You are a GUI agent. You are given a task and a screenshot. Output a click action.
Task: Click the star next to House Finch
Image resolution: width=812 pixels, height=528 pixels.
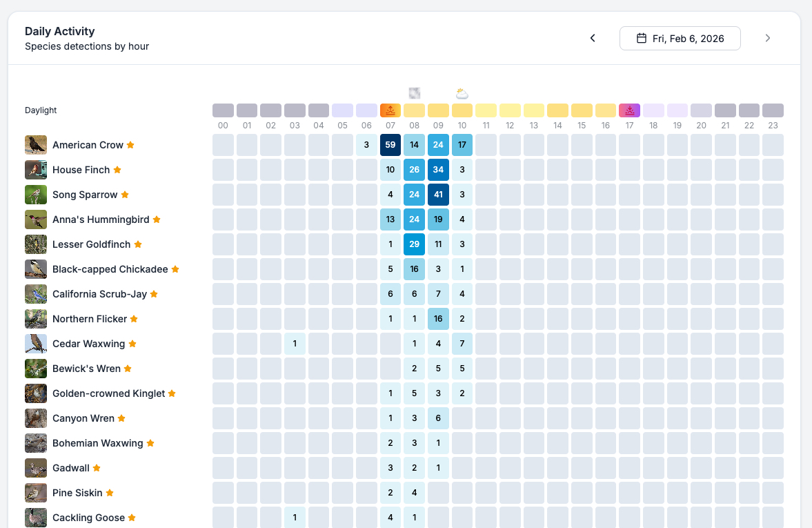117,170
